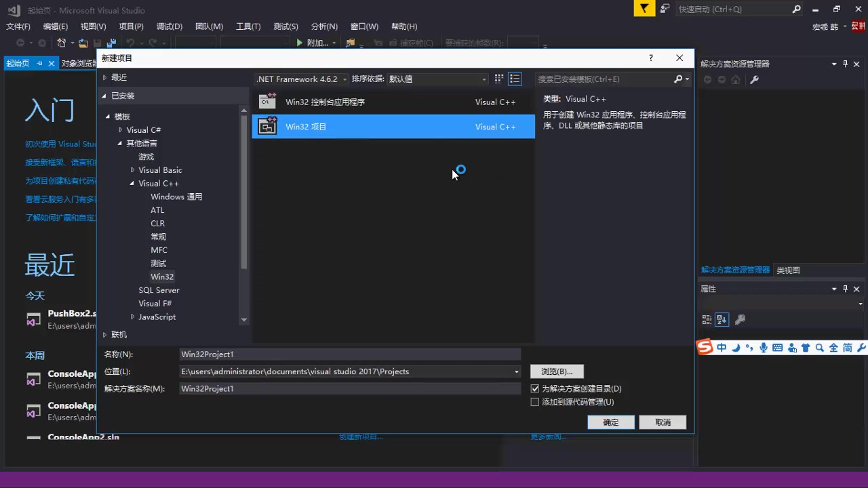Switch to the 类视图 tab
Screen dimensions: 868x488
788,270
